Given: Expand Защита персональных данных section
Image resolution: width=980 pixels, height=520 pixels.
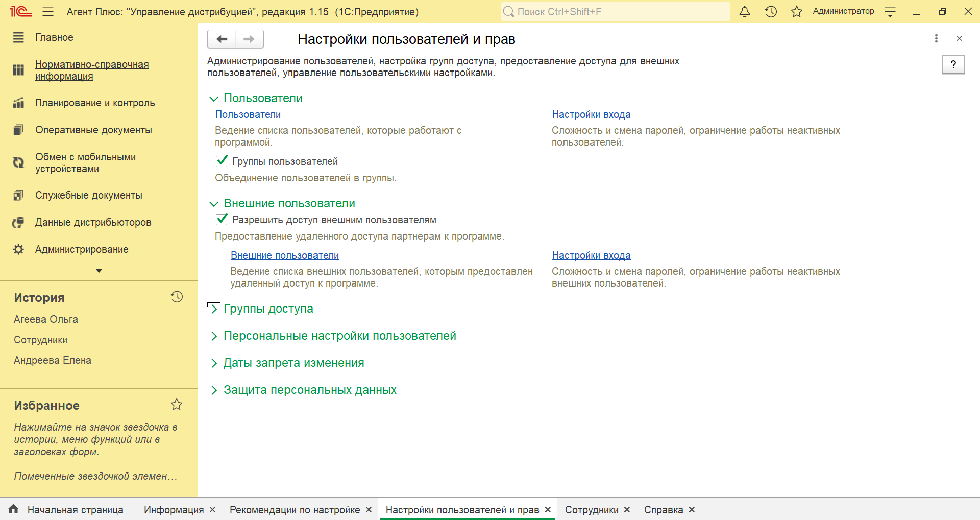Looking at the screenshot, I should click(214, 390).
